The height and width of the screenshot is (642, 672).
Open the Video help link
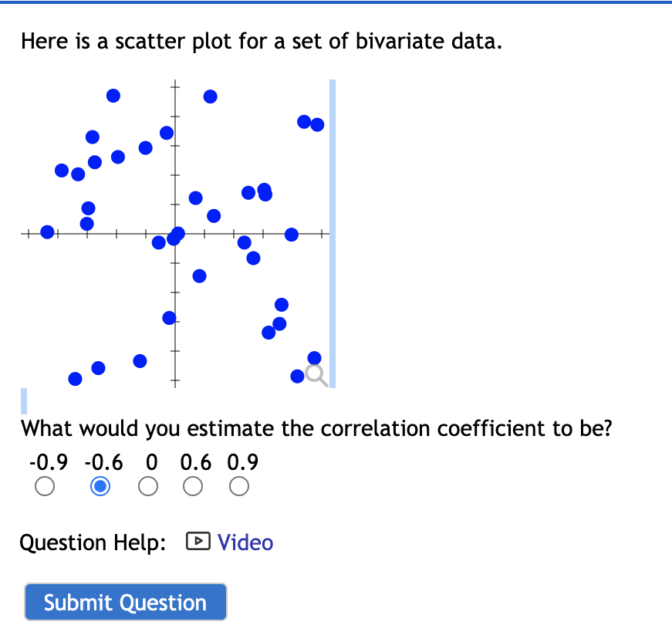[245, 542]
